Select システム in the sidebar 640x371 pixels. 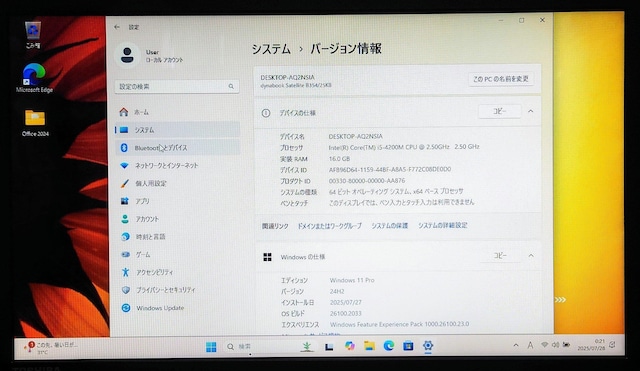coord(177,130)
